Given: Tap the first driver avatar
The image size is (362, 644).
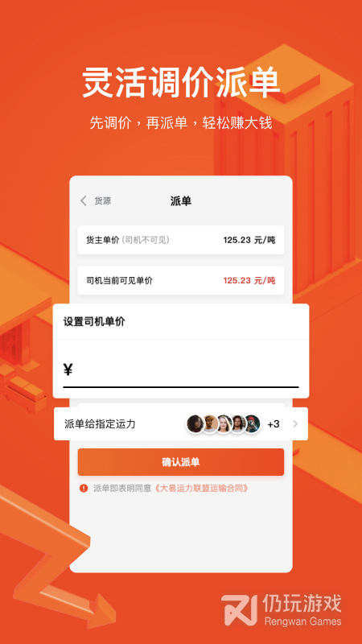Looking at the screenshot, I should (x=195, y=424).
